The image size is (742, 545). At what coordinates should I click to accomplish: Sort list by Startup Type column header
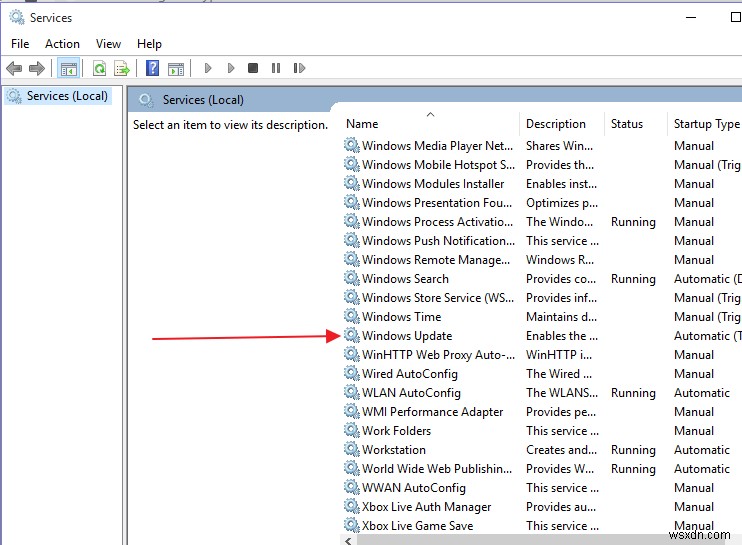[x=707, y=124]
